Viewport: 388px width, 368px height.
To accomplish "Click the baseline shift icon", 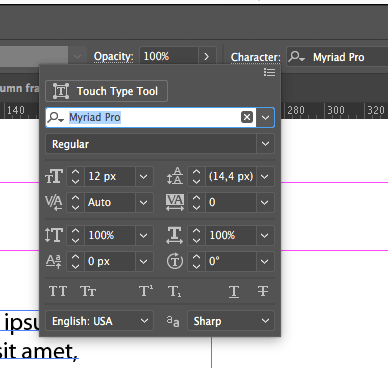I will (54, 261).
